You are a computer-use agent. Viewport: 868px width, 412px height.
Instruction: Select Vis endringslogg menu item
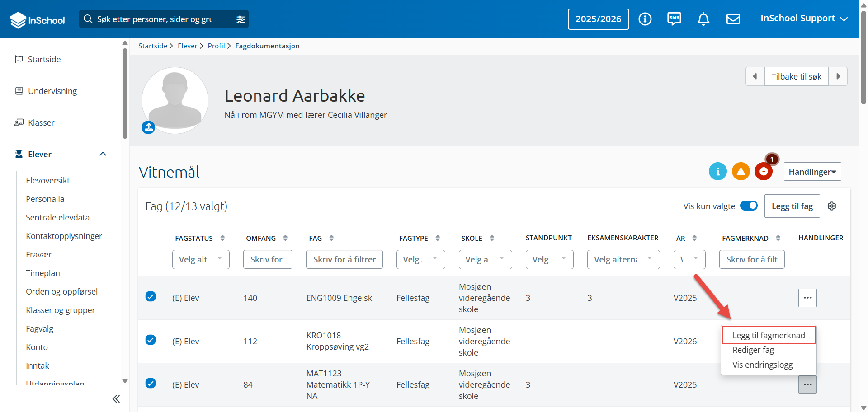tap(763, 365)
